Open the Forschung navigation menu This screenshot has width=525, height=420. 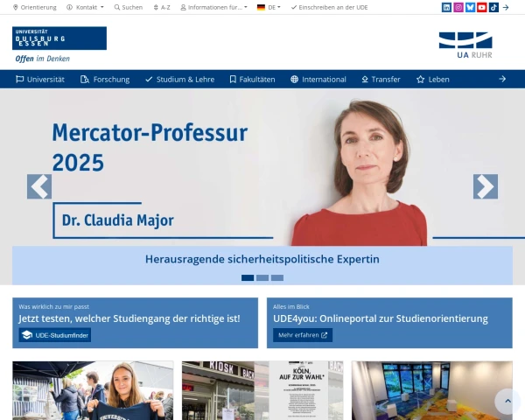pyautogui.click(x=105, y=79)
